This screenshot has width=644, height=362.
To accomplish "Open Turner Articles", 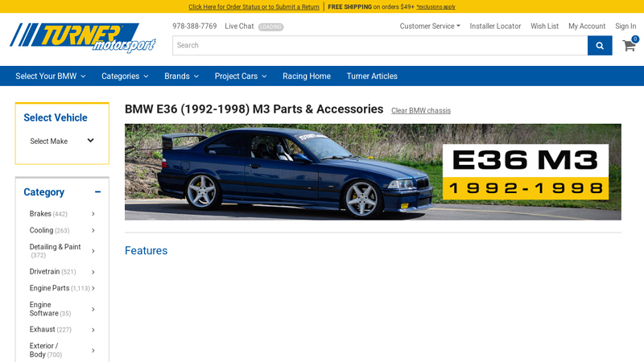I will click(x=372, y=76).
